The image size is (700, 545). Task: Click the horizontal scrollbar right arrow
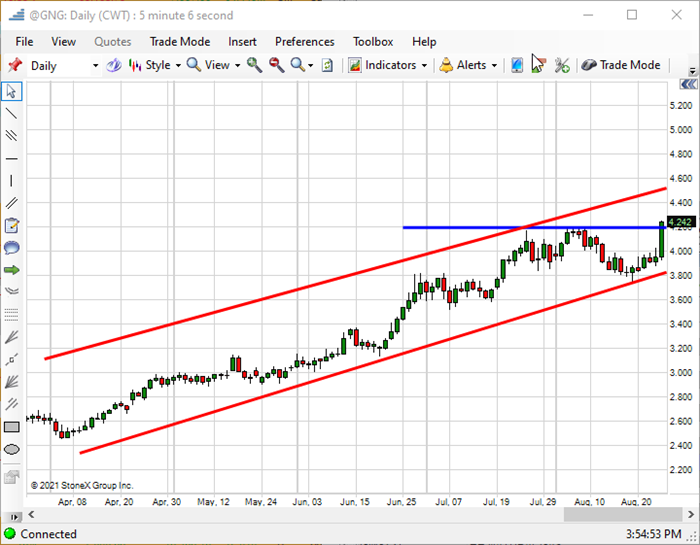click(x=691, y=514)
